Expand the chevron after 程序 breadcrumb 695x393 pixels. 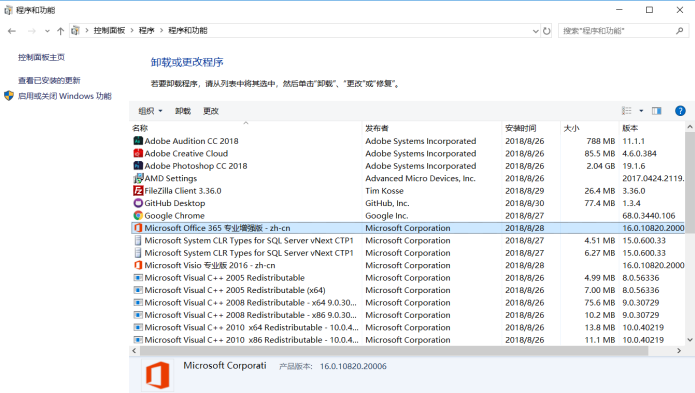pos(161,31)
